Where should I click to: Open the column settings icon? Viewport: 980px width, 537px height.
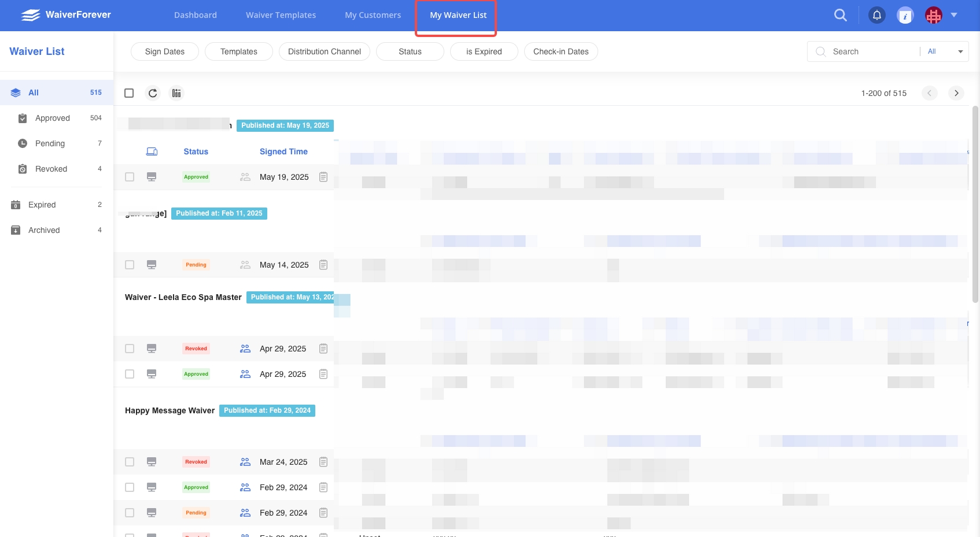click(x=176, y=93)
